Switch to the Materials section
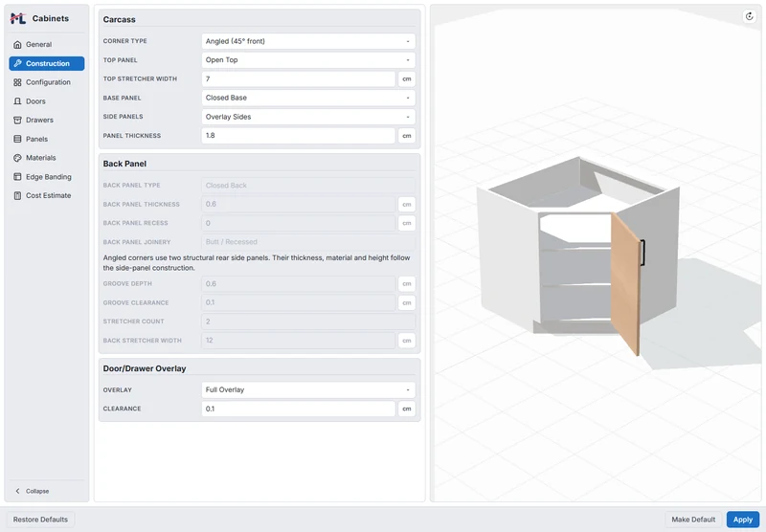The image size is (766, 532). 46,158
